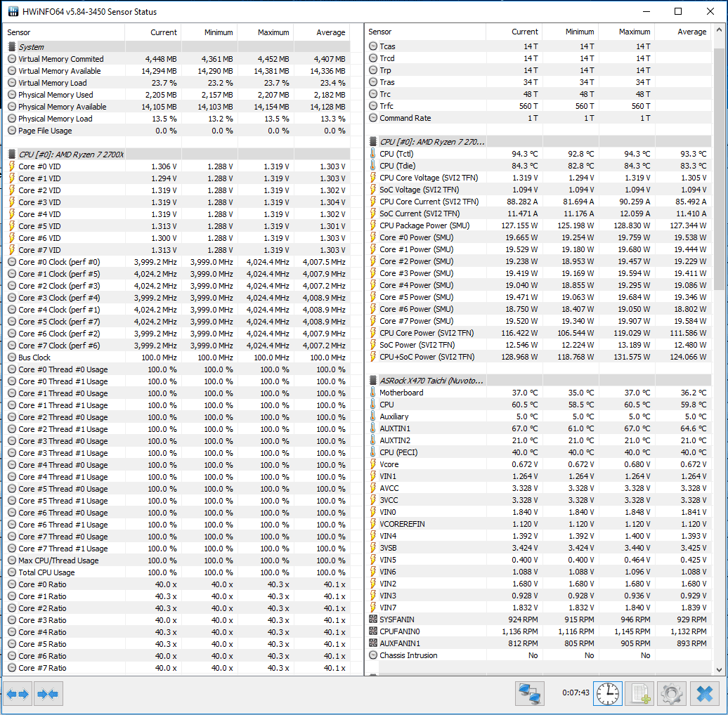Click the expand layout arrows button

coord(18,694)
